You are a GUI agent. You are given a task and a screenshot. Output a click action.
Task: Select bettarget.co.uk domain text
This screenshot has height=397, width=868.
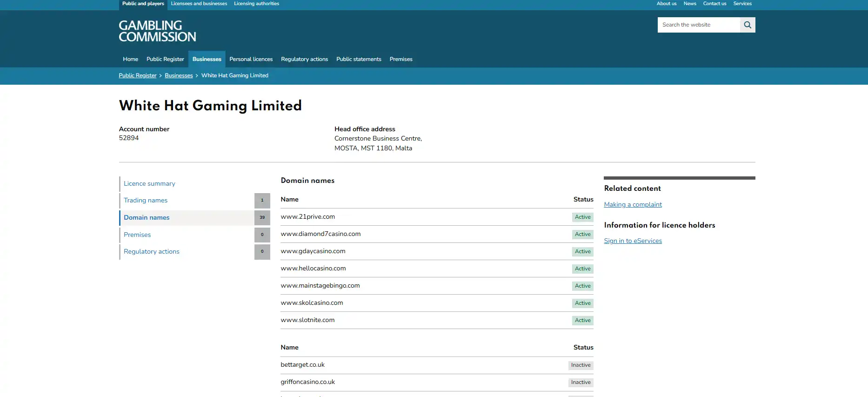coord(302,365)
